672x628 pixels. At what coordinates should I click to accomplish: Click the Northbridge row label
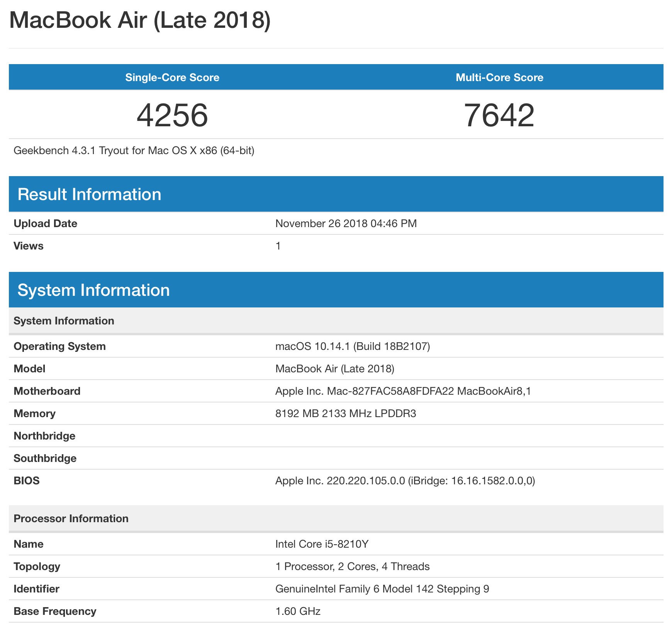click(x=44, y=436)
